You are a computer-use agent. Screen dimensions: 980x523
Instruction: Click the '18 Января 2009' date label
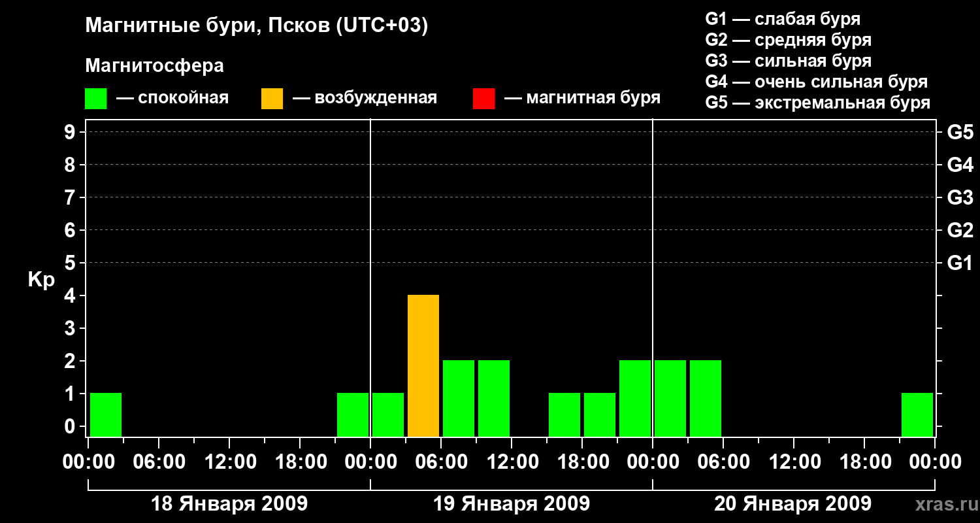[229, 504]
